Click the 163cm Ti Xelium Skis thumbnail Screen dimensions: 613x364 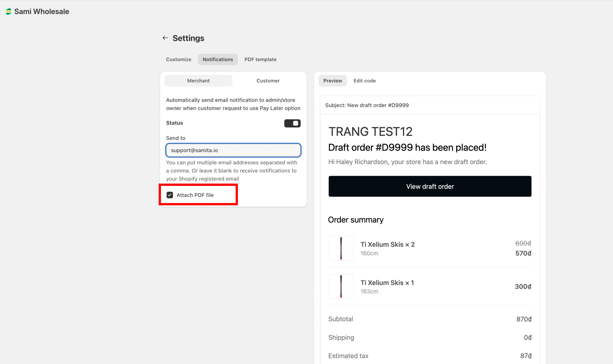pos(341,286)
